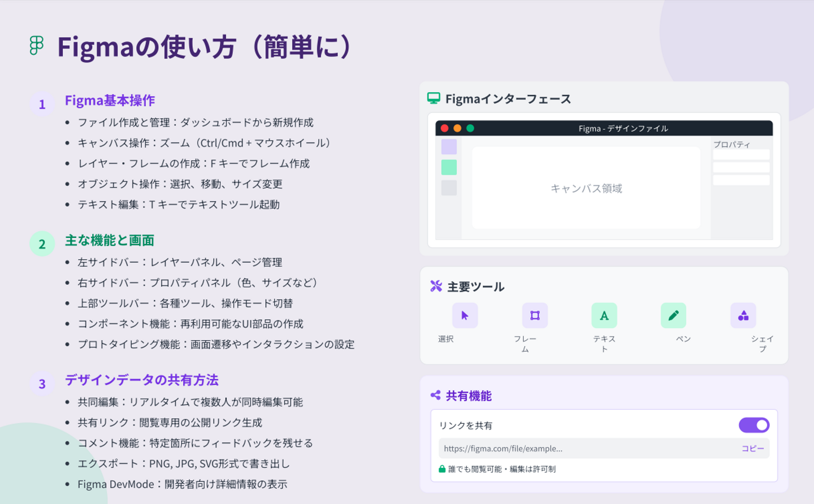Click the デザインデータの共有方法 heading
Screen dimensions: 814x504
(142, 380)
